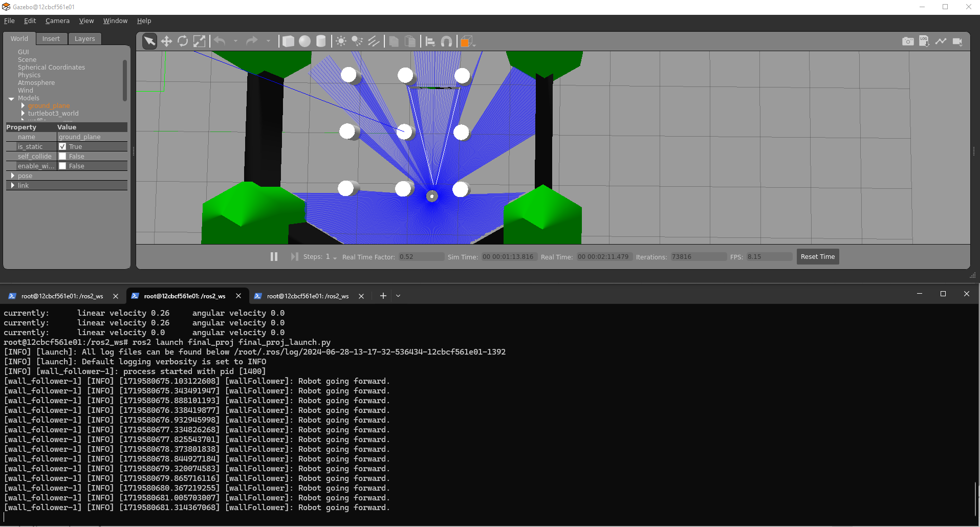980x527 pixels.
Task: Select the Atmosphere tree item
Action: pos(36,83)
